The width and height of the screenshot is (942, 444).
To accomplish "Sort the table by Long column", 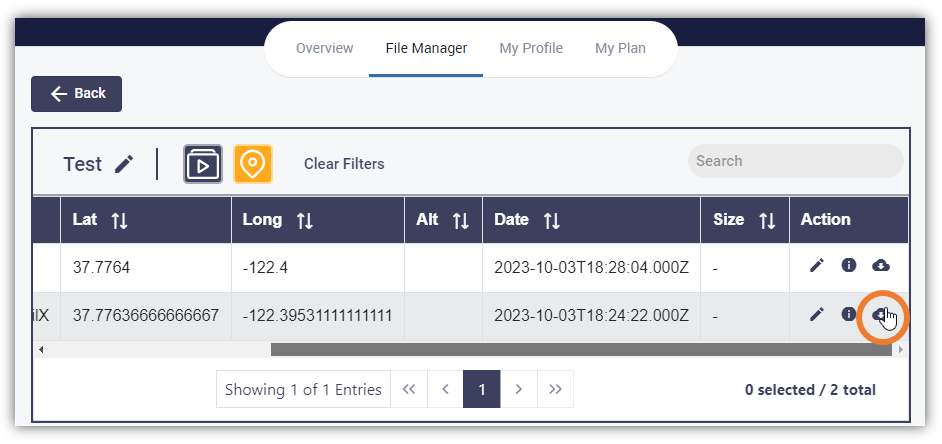I will pos(305,220).
